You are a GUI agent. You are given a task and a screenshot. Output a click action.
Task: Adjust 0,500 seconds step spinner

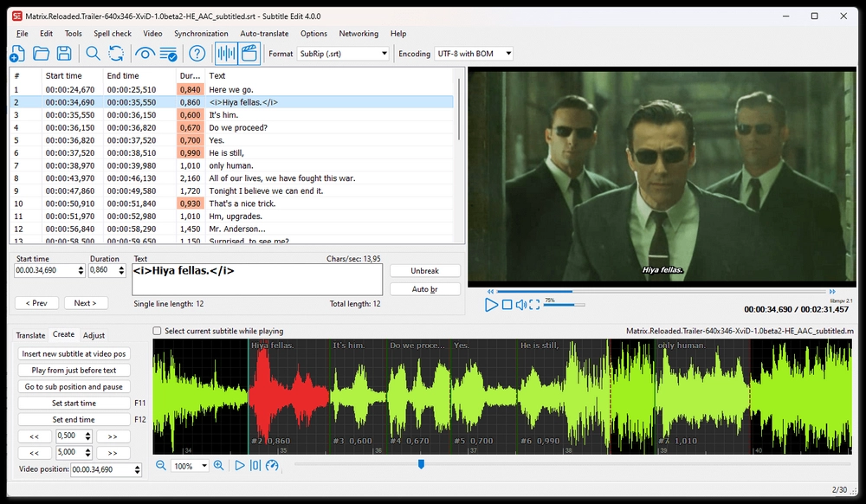coord(87,436)
